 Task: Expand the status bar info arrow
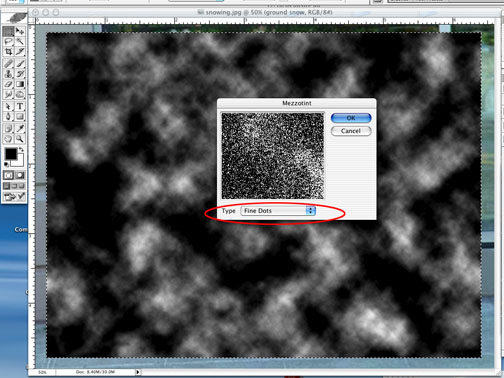[x=138, y=372]
